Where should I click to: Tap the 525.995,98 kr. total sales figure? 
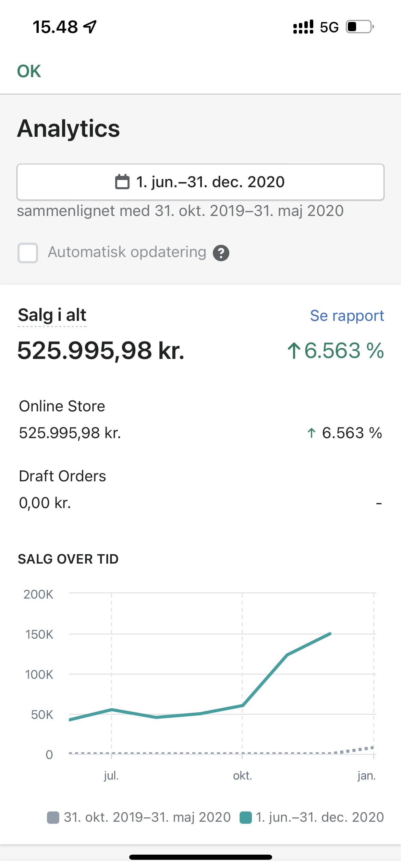coord(101,351)
